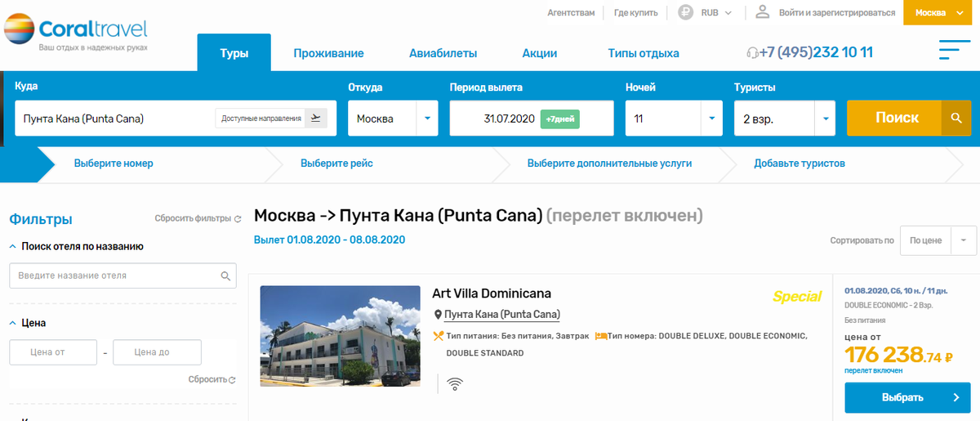Image resolution: width=980 pixels, height=421 pixels.
Task: Expand the Откуда Москва dropdown
Action: point(427,119)
